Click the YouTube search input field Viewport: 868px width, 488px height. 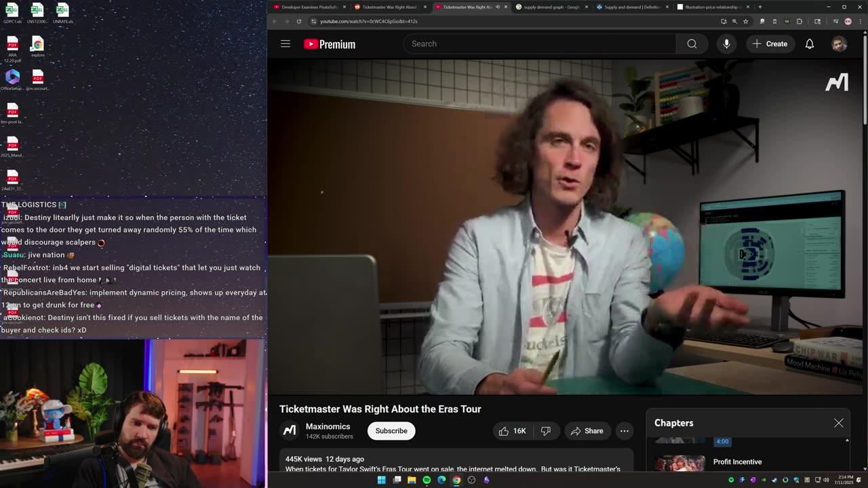point(540,44)
